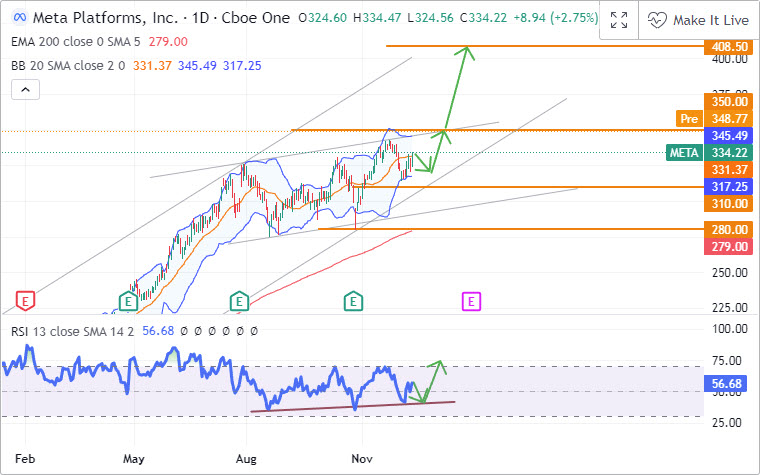Image resolution: width=760 pixels, height=475 pixels.
Task: Click the orange 310.00 price level label
Action: [728, 203]
